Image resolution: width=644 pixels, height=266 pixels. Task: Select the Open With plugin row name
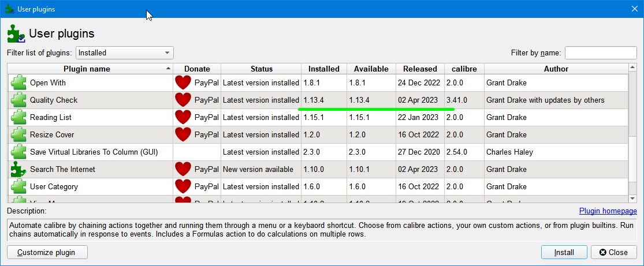(x=47, y=83)
